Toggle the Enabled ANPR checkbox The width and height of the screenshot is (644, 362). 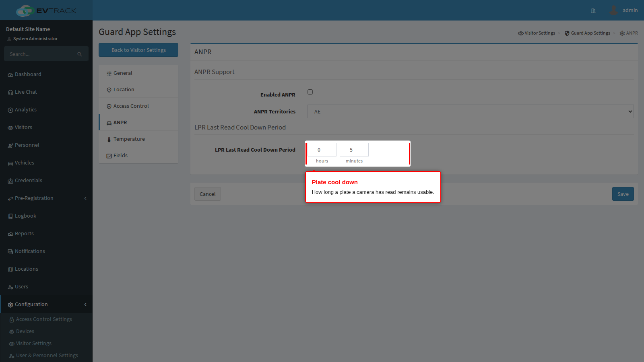coord(310,92)
